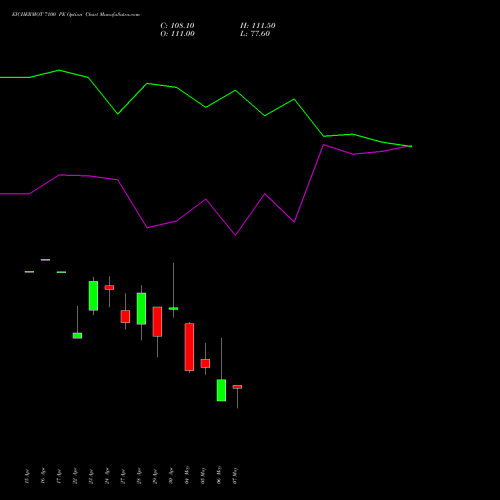Click the green candle for 06 May
This screenshot has width=500, height=500.
coord(221,390)
